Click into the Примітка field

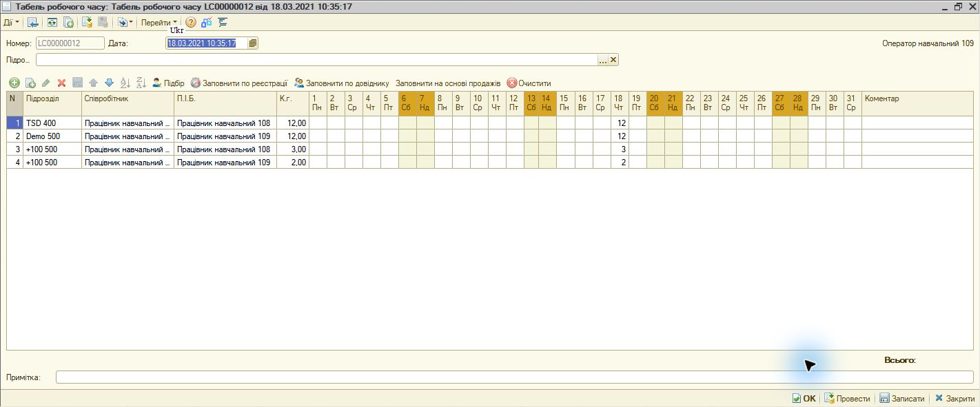coord(514,377)
